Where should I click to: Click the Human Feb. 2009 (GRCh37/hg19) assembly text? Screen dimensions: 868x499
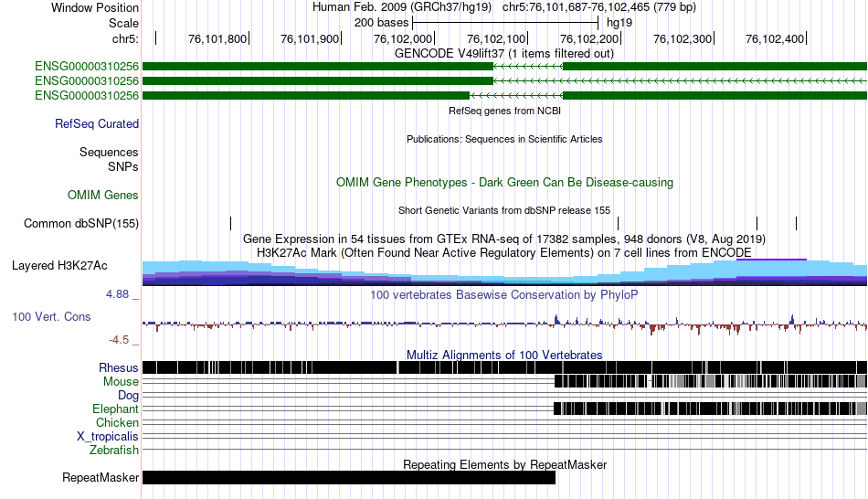click(x=402, y=7)
